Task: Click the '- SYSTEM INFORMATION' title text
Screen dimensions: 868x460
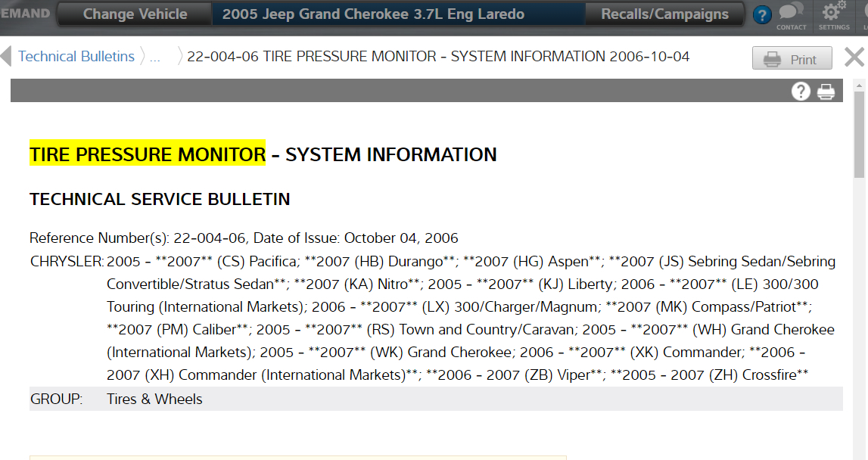Action: (384, 154)
